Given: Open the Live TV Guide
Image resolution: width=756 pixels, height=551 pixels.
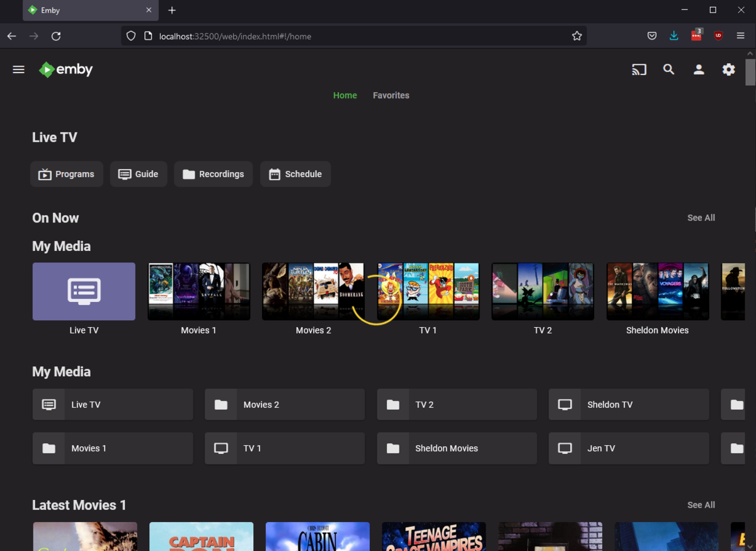Looking at the screenshot, I should click(139, 174).
